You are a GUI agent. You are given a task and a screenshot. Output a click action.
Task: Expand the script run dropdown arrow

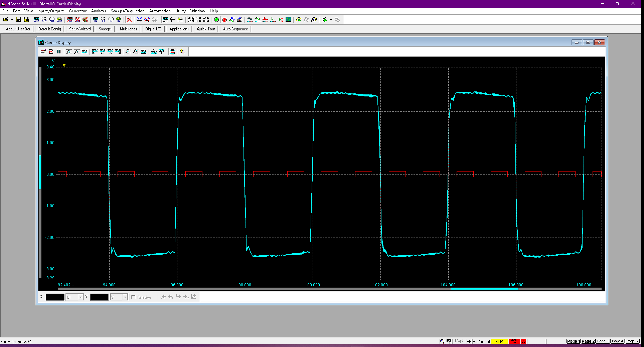coord(331,20)
